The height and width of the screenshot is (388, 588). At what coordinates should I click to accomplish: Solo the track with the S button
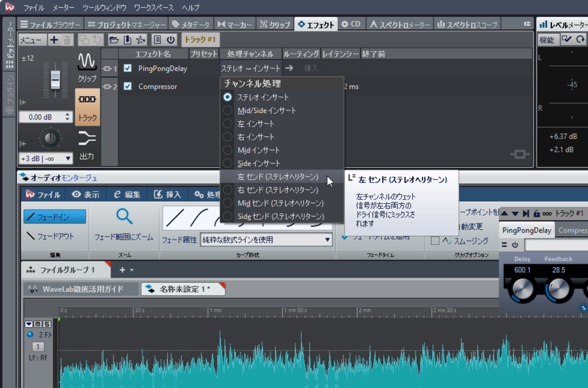46,324
